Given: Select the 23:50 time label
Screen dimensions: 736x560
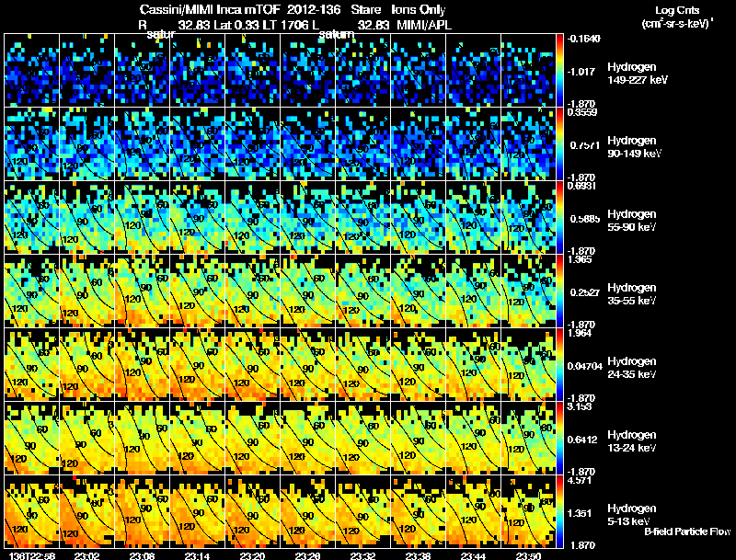Looking at the screenshot, I should pos(528,556).
